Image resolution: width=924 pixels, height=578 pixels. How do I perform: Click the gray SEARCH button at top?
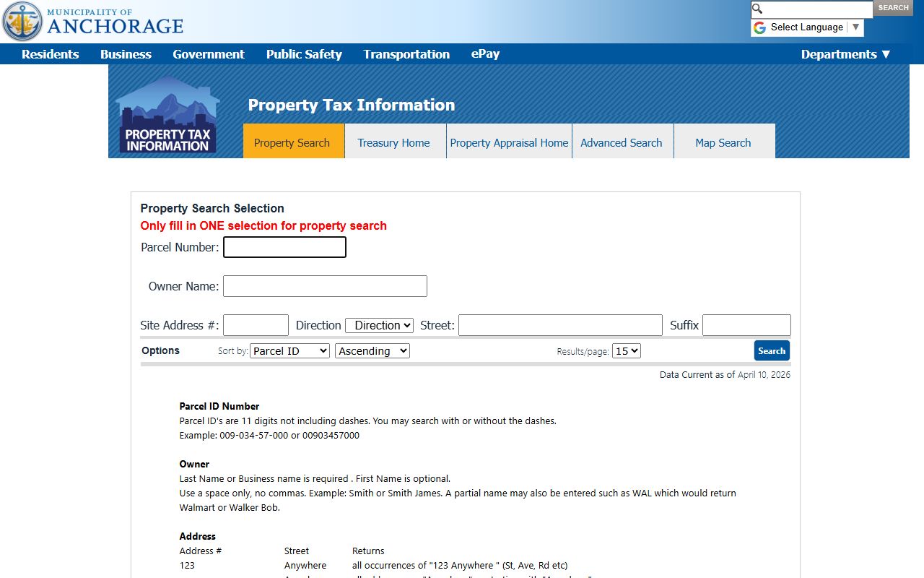(893, 8)
